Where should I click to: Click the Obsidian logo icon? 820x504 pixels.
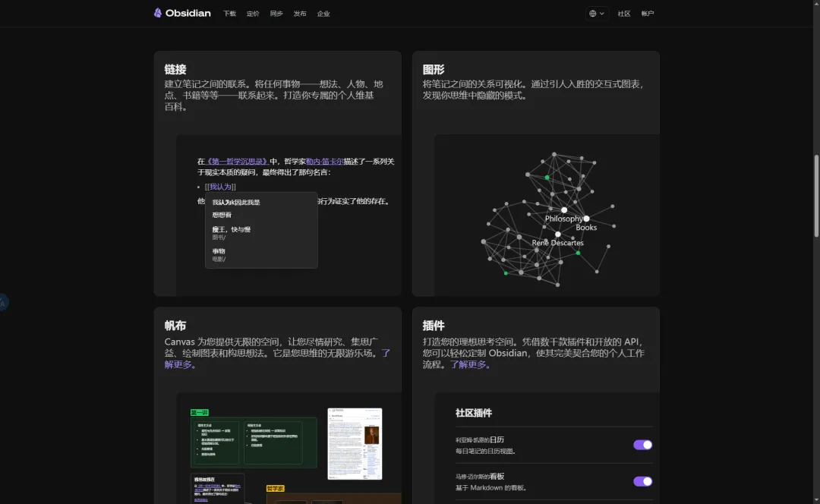tap(157, 13)
